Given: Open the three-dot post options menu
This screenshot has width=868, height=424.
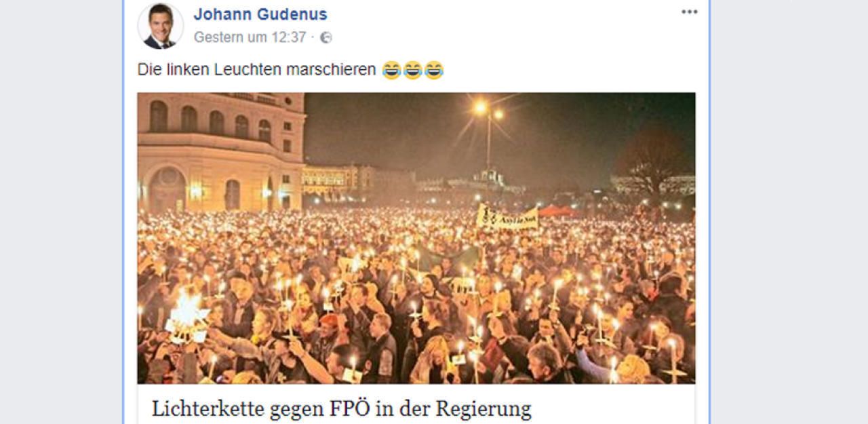Looking at the screenshot, I should (689, 12).
